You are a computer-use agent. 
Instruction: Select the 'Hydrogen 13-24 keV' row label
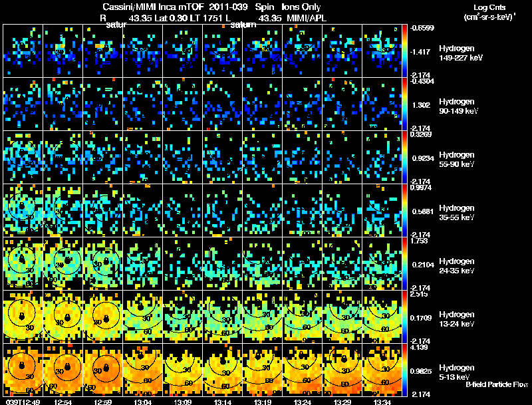pyautogui.click(x=457, y=319)
